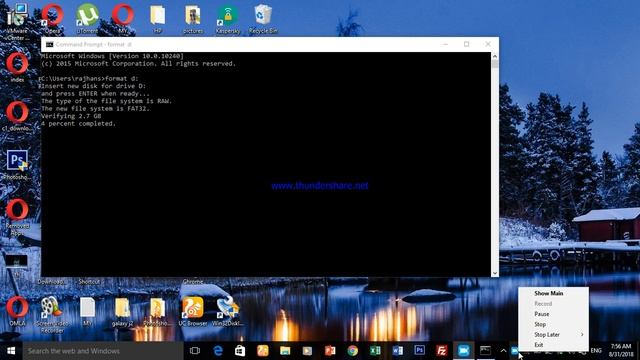Screen dimensions: 640x360
Task: Open the taskbar clock showing 7:56 AM
Action: click(620, 351)
